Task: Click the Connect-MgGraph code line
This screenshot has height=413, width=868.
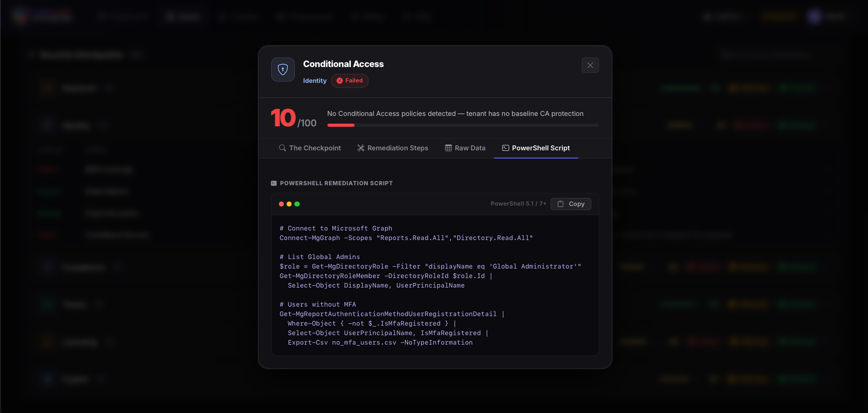Action: point(406,238)
